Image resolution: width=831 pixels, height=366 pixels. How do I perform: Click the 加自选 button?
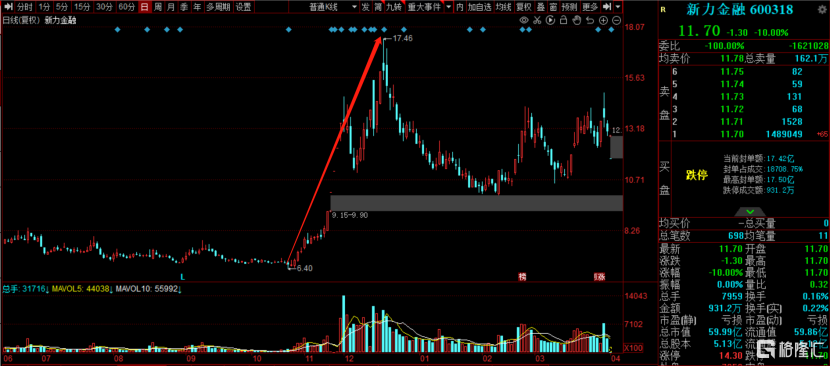coord(479,7)
